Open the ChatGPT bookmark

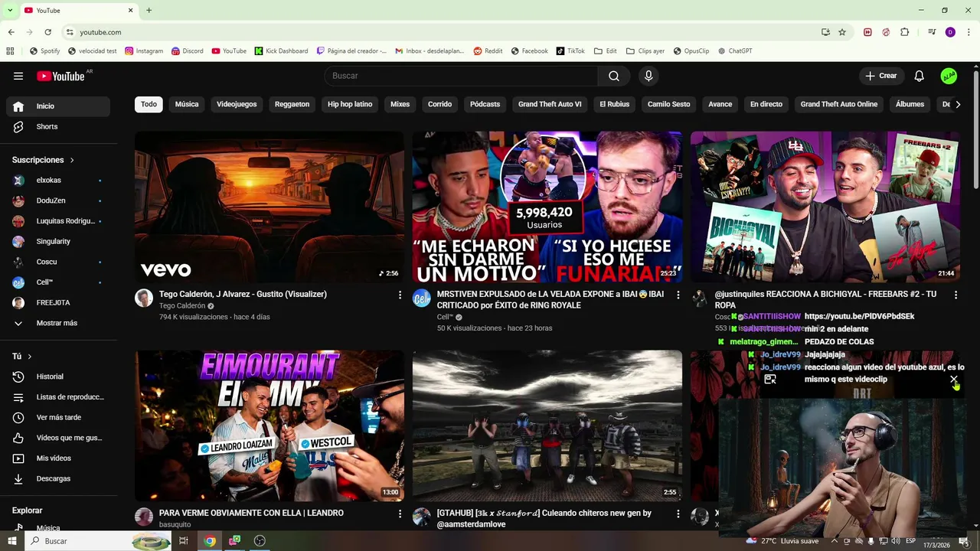pyautogui.click(x=735, y=51)
